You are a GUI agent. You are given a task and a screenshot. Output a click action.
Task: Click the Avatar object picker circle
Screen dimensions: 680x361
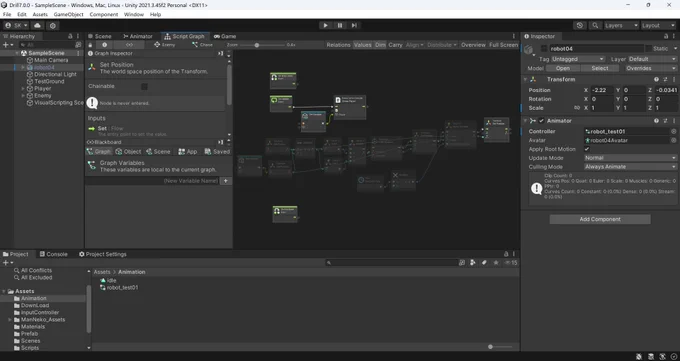(x=673, y=140)
